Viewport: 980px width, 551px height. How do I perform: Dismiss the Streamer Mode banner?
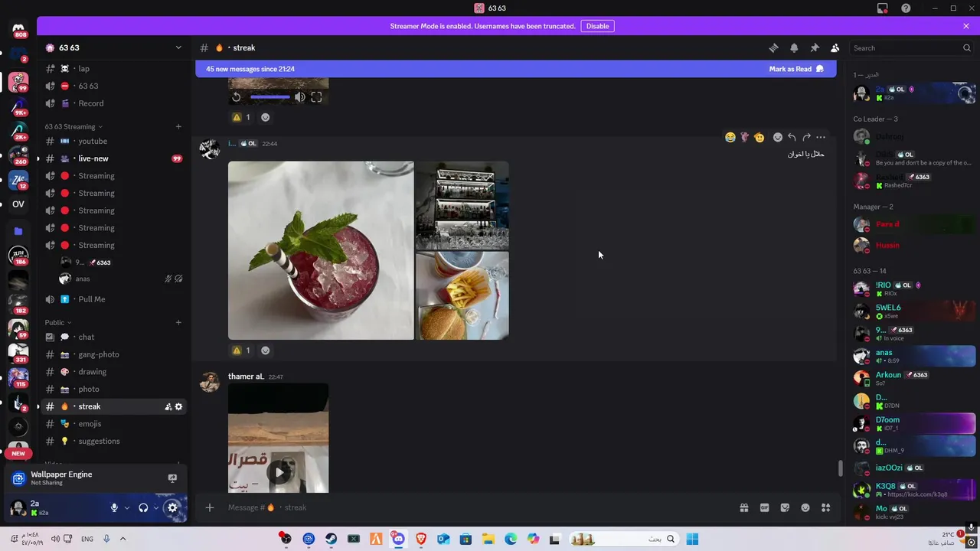click(x=966, y=26)
